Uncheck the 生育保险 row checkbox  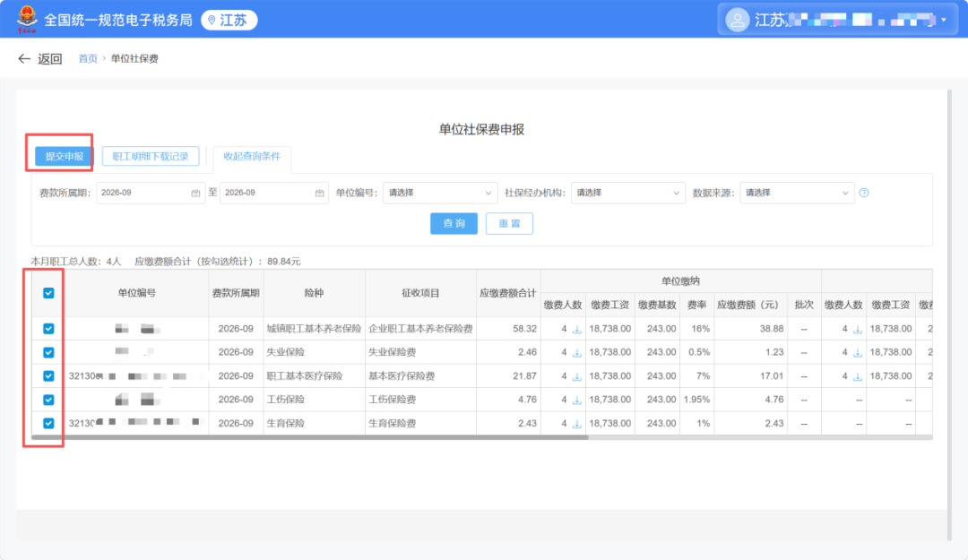click(x=48, y=424)
